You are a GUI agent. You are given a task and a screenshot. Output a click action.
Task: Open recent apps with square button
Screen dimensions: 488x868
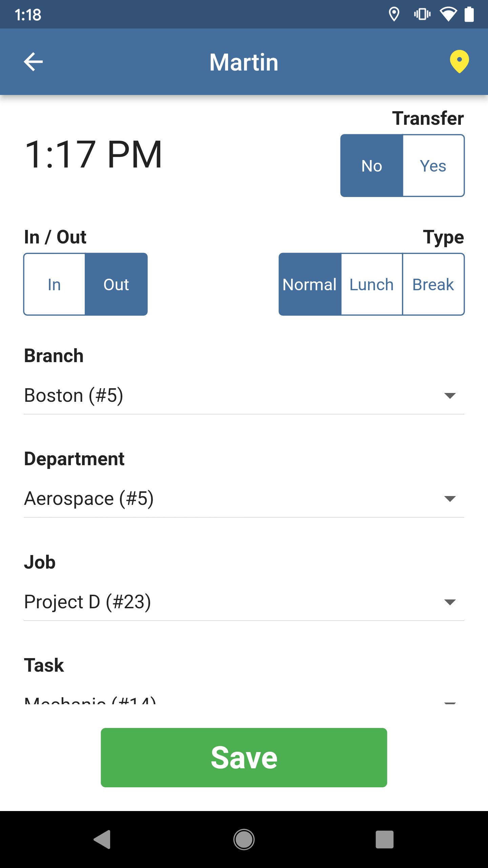coord(384,840)
